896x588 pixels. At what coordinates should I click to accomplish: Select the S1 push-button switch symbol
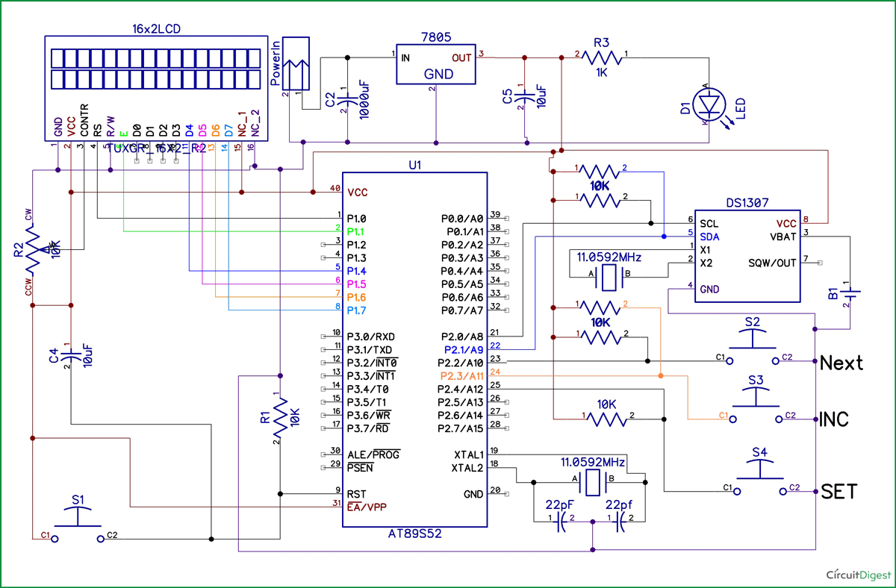[x=77, y=524]
